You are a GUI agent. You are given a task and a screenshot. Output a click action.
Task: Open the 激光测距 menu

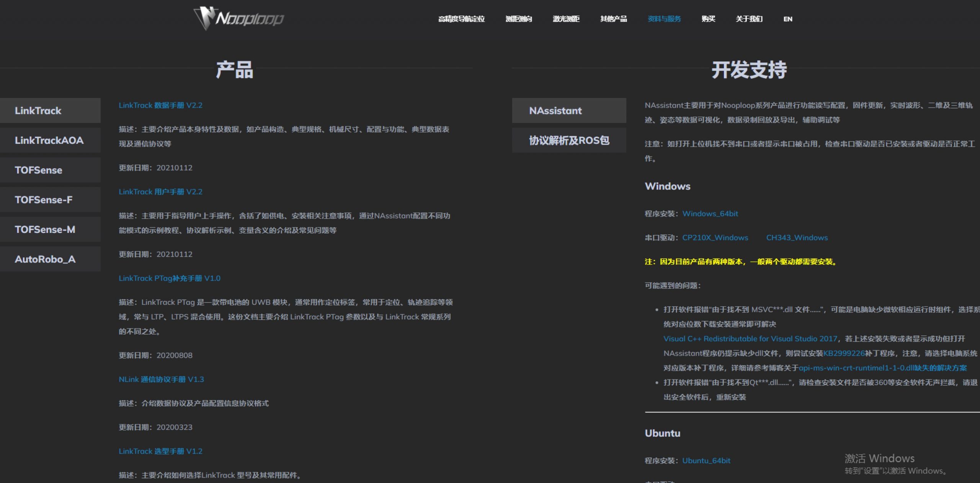pos(566,19)
